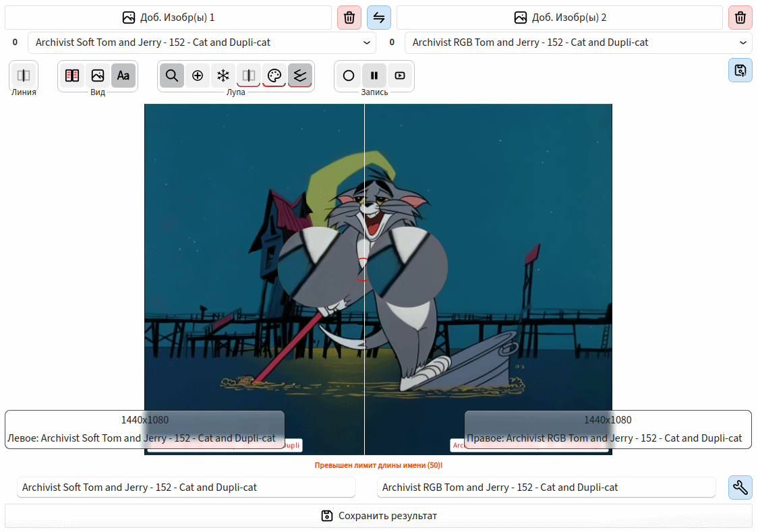Click the Доб. Изобр(ы) 1 add image button

tap(168, 18)
